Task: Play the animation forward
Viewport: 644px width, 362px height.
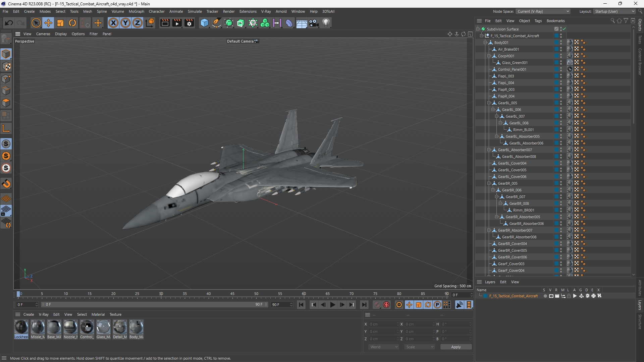Action: [x=332, y=305]
